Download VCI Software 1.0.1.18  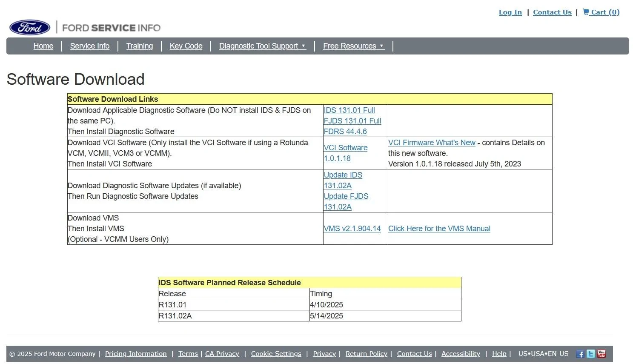[x=346, y=153]
